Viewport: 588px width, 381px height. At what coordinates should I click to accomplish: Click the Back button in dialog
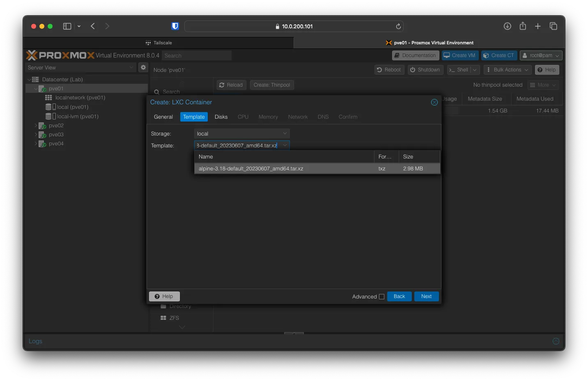[x=399, y=296]
